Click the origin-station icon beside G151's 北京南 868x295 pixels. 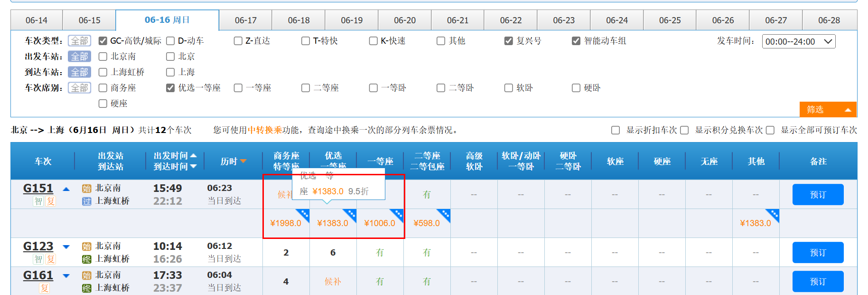tap(86, 189)
